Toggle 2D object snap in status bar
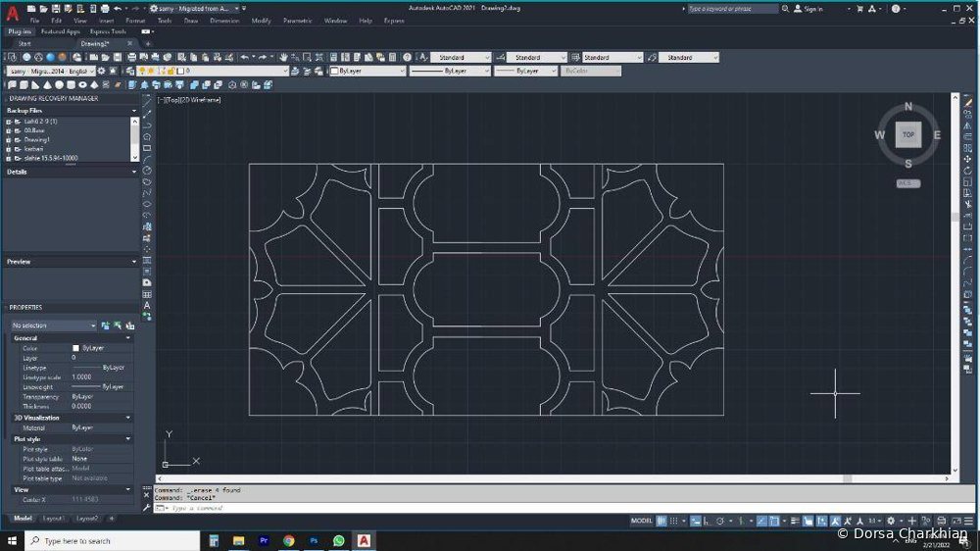This screenshot has width=980, height=551. point(774,521)
